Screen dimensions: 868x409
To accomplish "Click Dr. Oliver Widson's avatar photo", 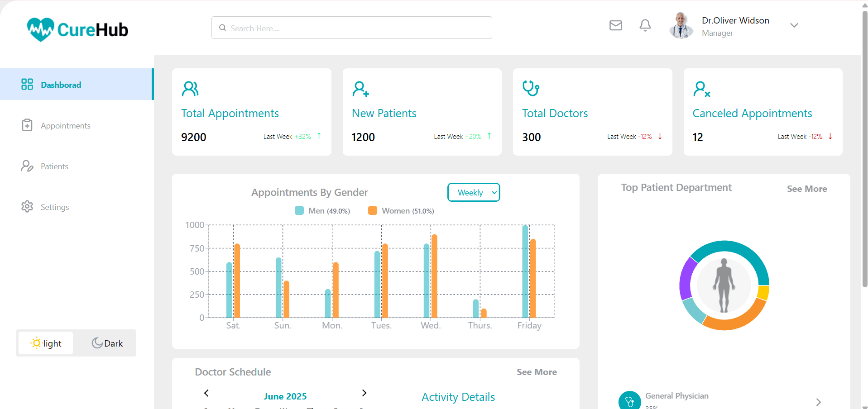I will point(681,25).
